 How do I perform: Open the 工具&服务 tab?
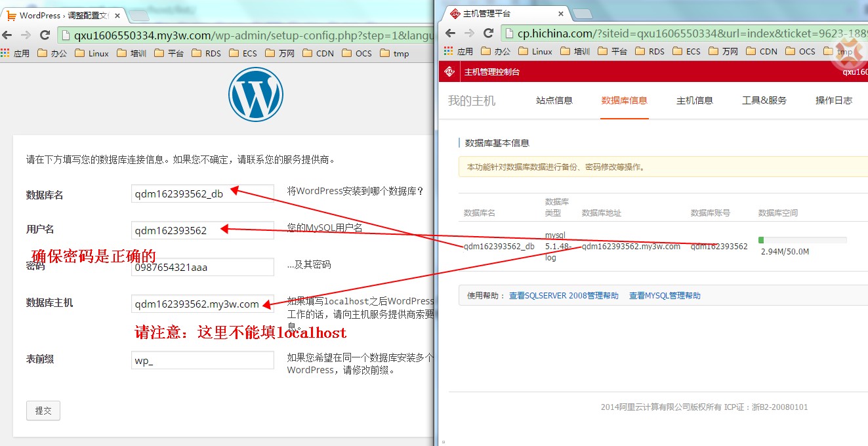pyautogui.click(x=764, y=100)
